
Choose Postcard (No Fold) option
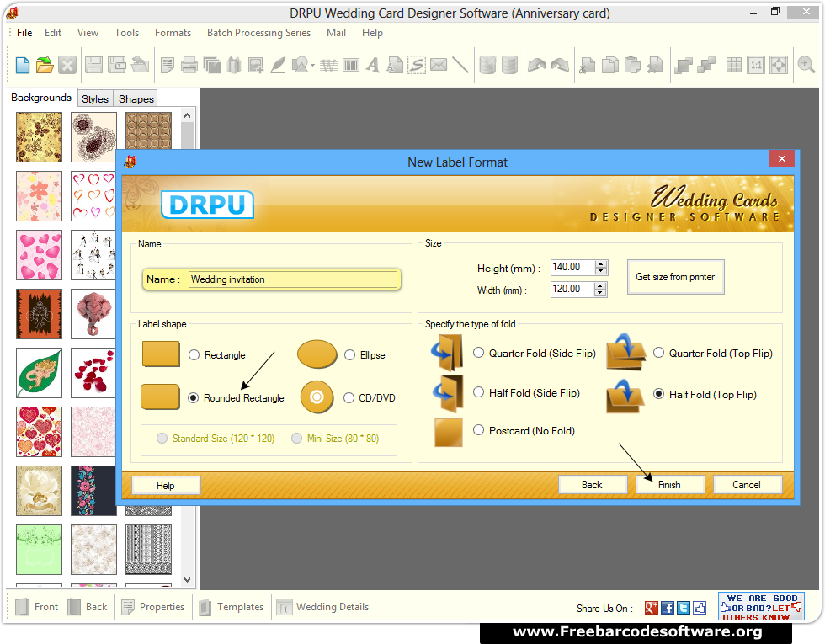pos(478,430)
